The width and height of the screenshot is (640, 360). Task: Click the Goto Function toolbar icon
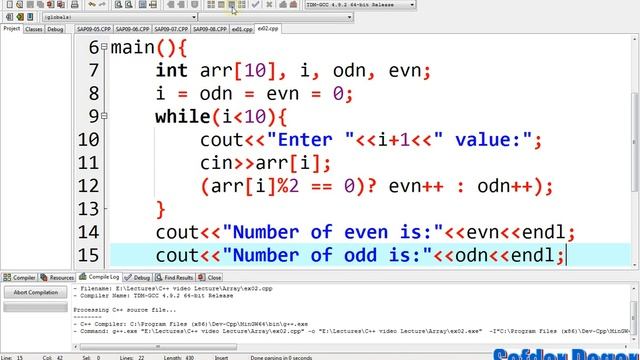click(x=142, y=4)
